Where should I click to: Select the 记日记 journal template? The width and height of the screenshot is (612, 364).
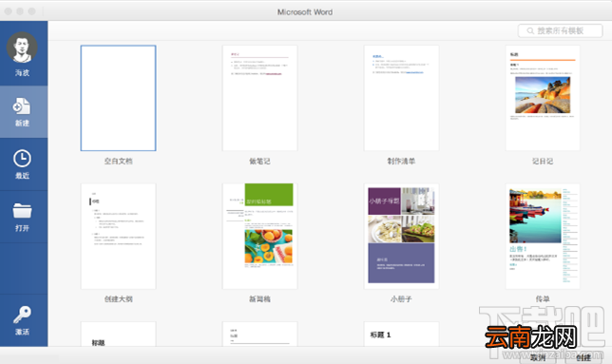click(x=543, y=98)
